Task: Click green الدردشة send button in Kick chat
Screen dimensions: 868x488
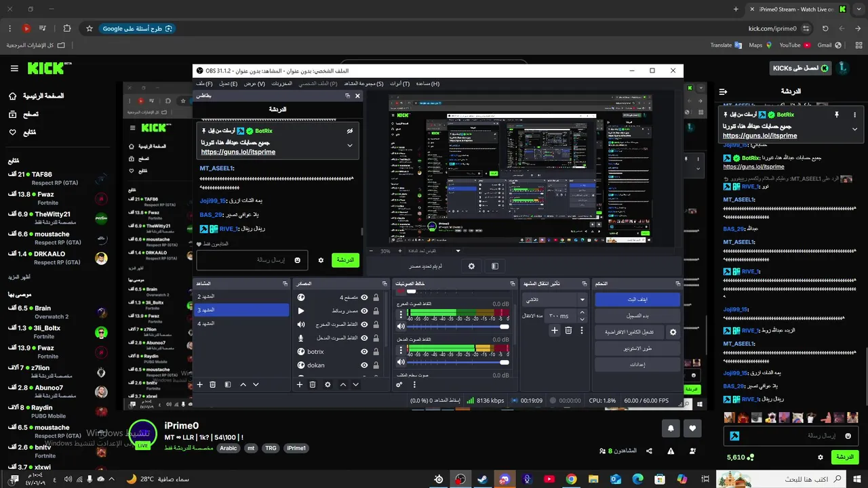Action: point(844,457)
